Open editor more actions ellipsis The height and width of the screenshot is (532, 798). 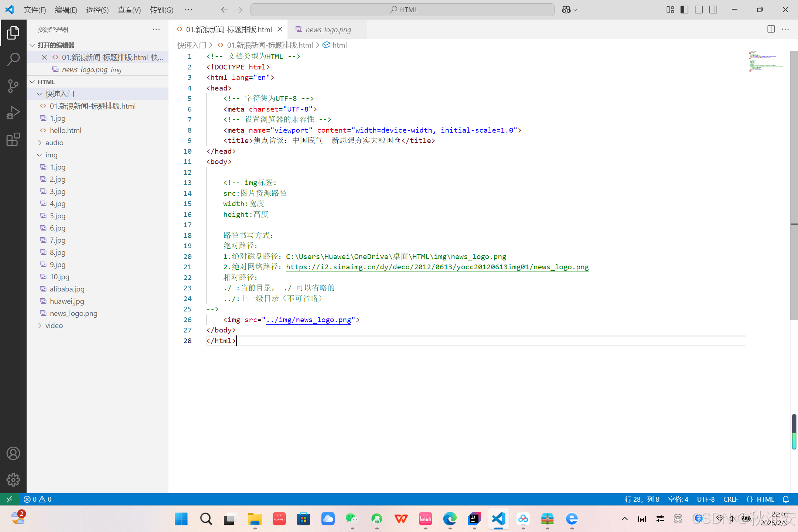[785, 29]
